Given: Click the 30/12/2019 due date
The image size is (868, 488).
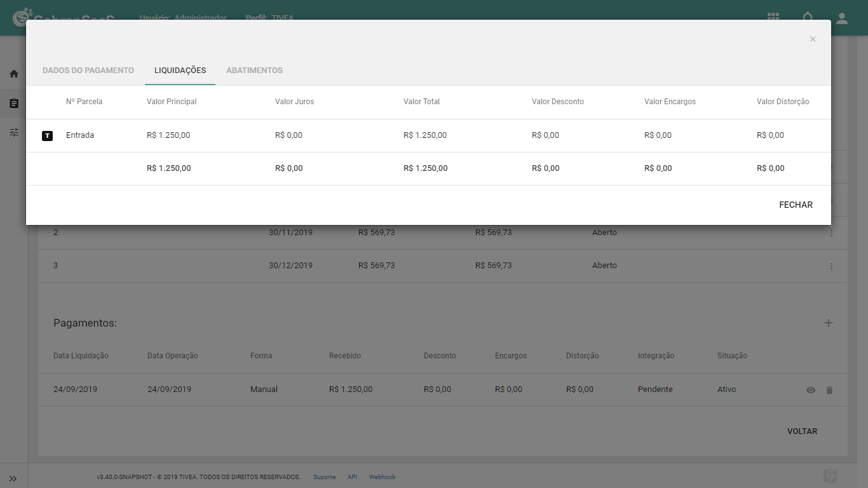Looking at the screenshot, I should [x=290, y=266].
